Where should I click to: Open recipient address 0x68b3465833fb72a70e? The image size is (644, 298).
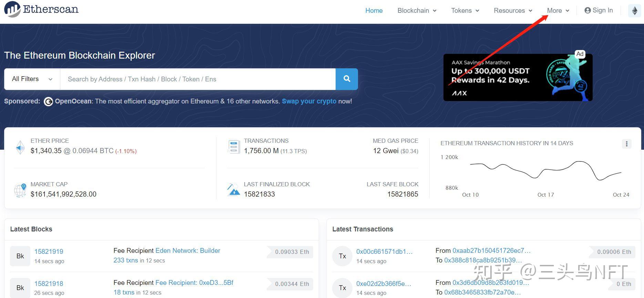(483, 292)
